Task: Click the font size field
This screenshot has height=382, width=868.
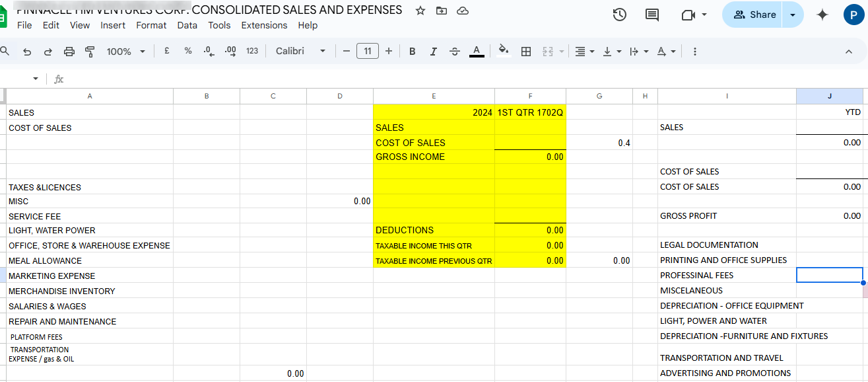Action: pos(368,51)
